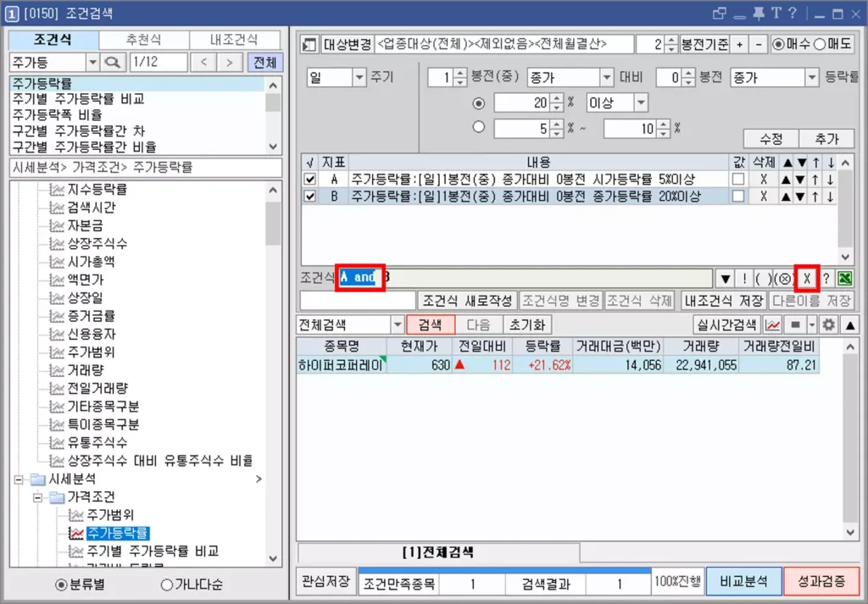Click the 대상변경 button
Image resolution: width=868 pixels, height=604 pixels.
[x=348, y=45]
